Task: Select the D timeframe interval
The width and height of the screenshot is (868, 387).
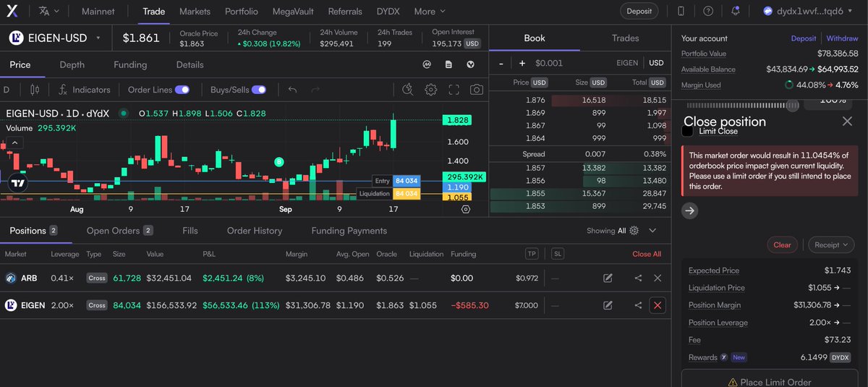Action: [x=7, y=90]
